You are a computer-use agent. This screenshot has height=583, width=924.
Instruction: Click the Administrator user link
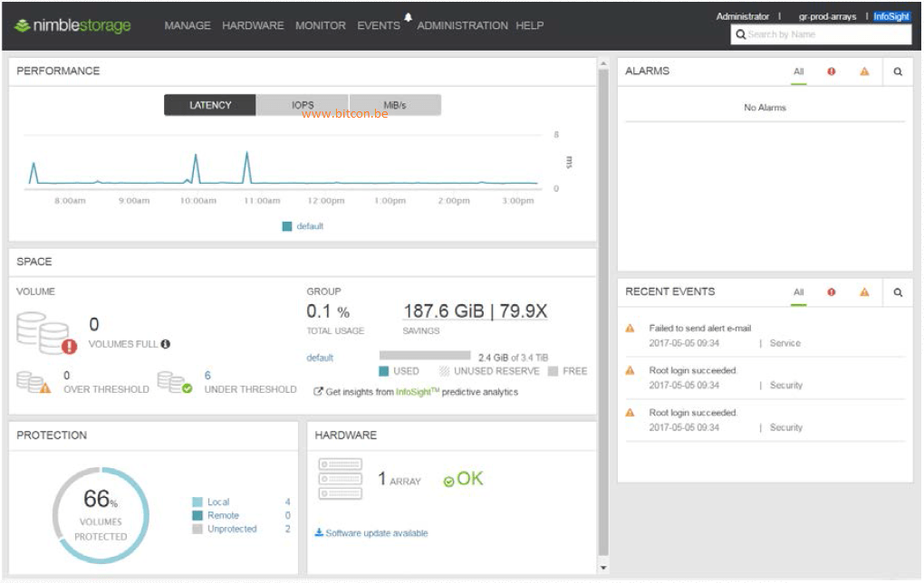click(x=743, y=16)
